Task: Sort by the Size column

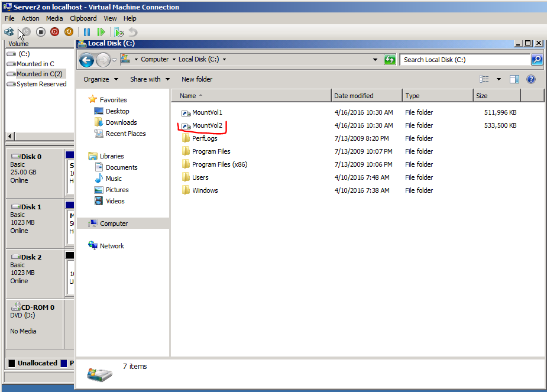Action: pyautogui.click(x=497, y=96)
